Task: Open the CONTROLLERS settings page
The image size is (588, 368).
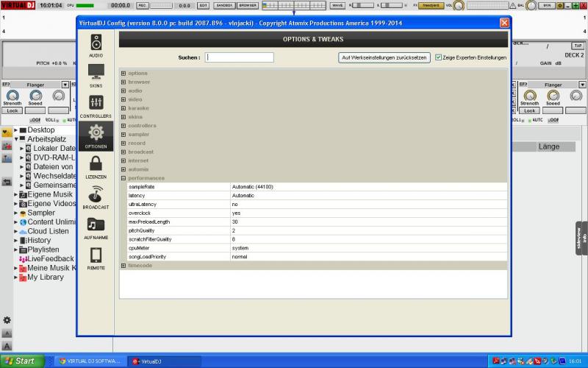Action: (x=96, y=106)
